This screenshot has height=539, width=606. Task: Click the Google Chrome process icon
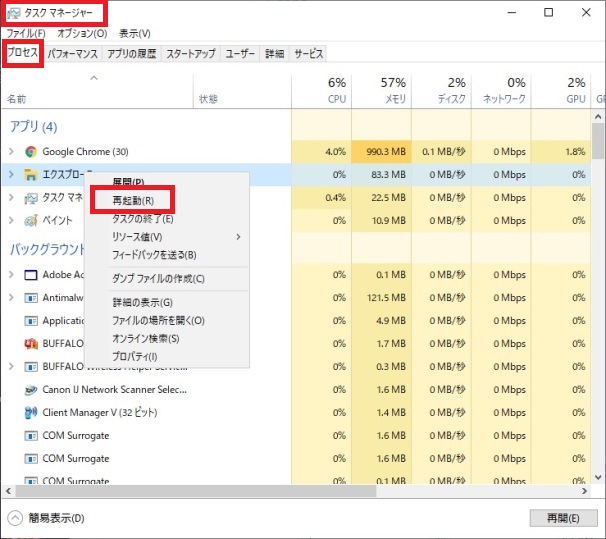[31, 151]
